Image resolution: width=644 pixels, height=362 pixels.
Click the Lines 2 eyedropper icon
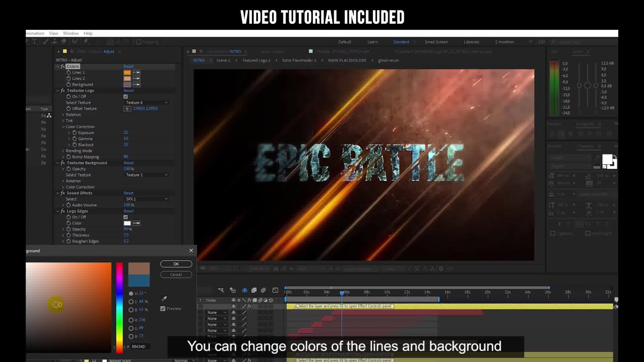coord(137,78)
